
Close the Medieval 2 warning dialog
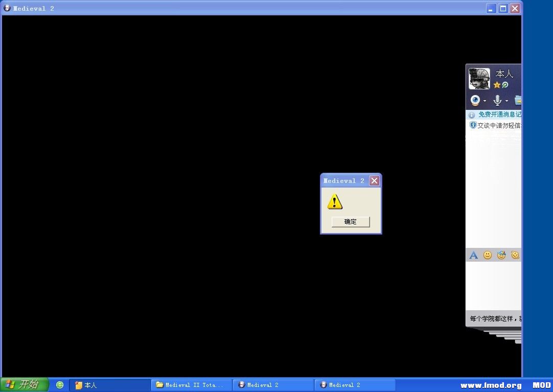374,181
